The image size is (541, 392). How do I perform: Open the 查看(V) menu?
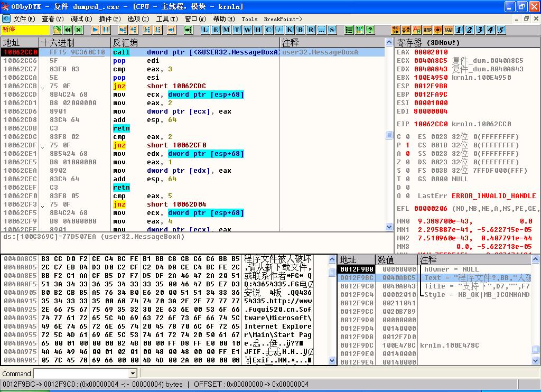tap(53, 19)
